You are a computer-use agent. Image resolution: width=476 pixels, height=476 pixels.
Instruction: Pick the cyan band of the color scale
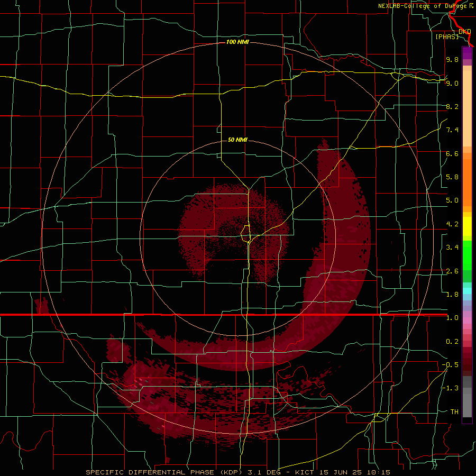coord(467,291)
